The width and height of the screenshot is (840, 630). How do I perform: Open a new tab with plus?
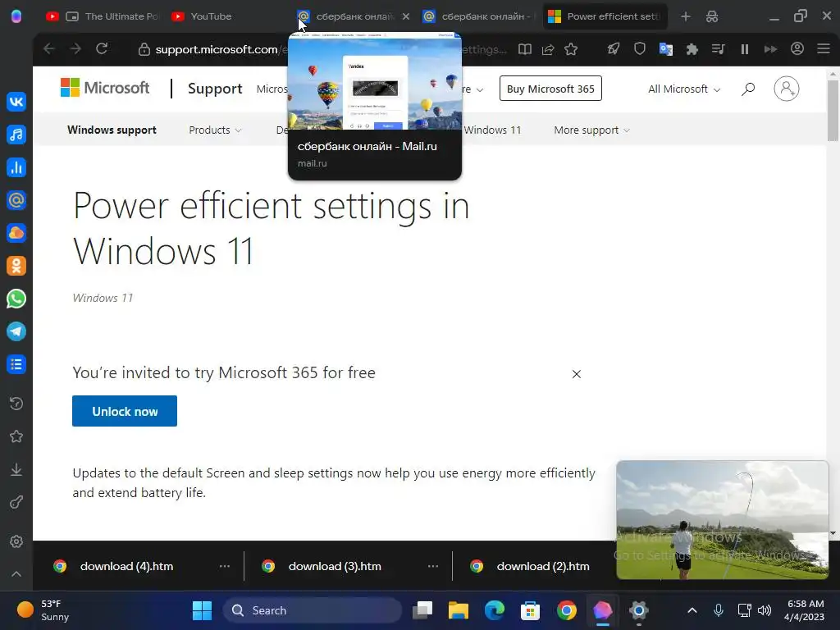[686, 16]
